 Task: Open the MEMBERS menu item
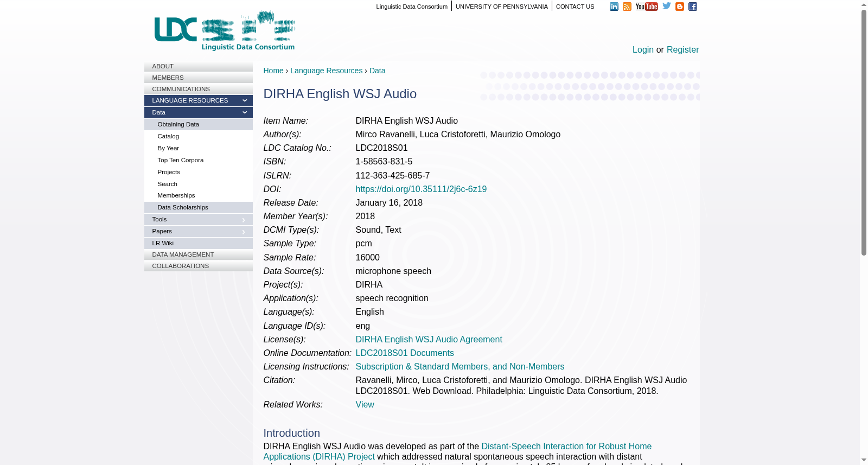pos(199,78)
